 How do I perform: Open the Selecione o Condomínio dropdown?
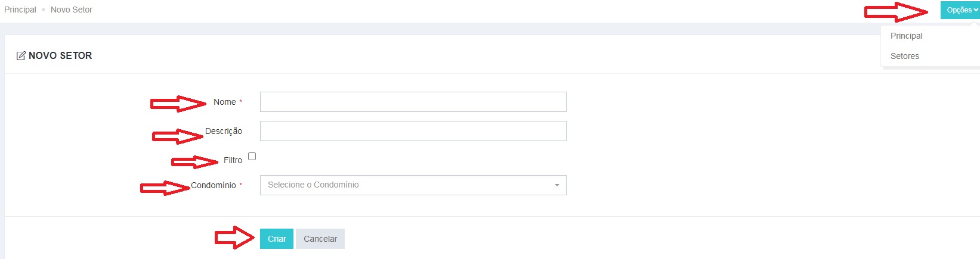point(413,185)
